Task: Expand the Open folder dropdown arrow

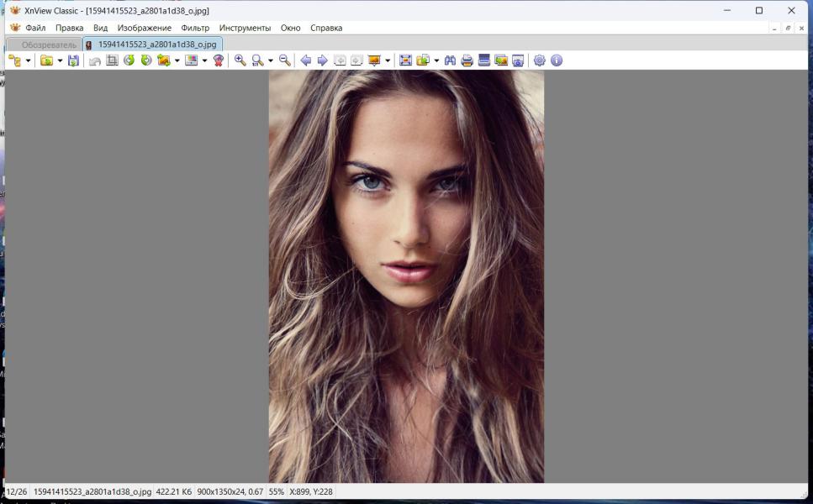Action: 60,60
